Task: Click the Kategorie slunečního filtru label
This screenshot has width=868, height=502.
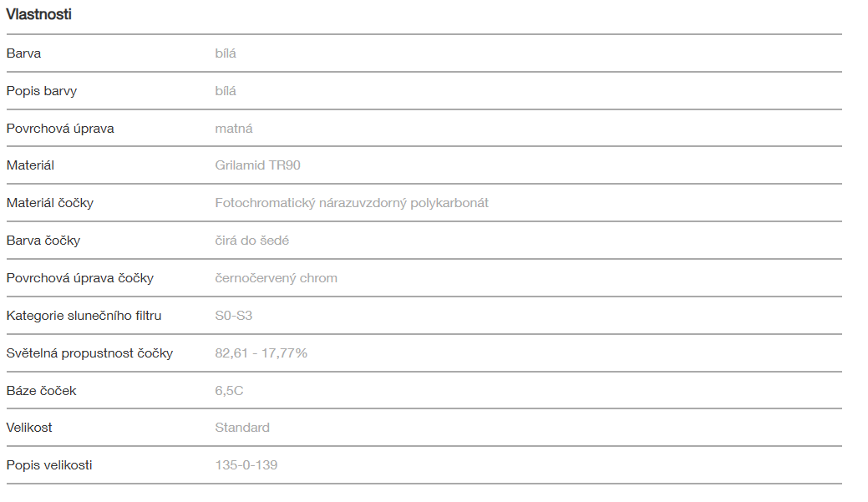Action: [84, 316]
